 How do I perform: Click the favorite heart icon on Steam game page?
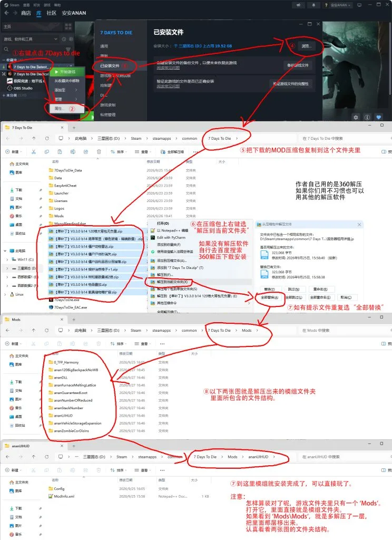[x=379, y=117]
